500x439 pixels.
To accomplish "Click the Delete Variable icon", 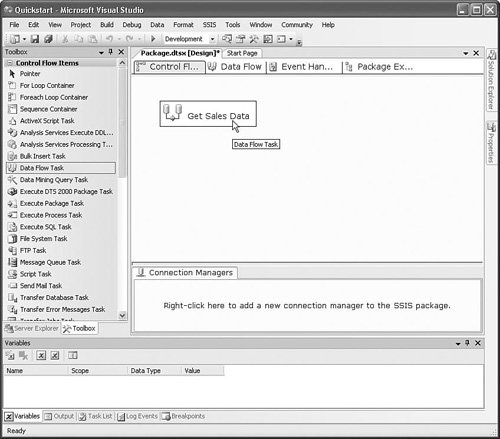I will coord(23,356).
